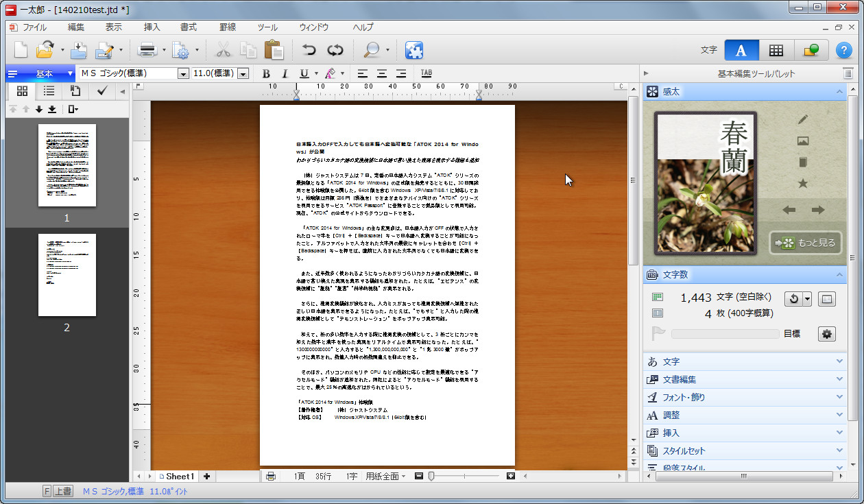Click the magnifying glass search icon
The height and width of the screenshot is (504, 864).
(372, 50)
